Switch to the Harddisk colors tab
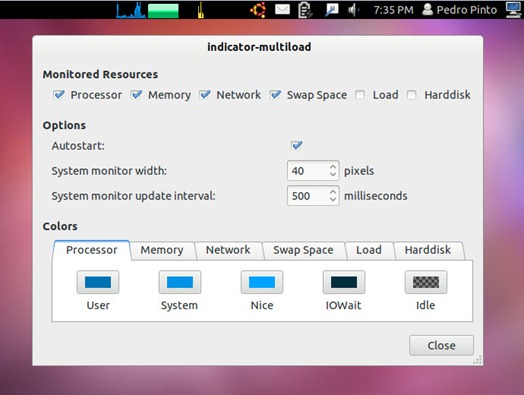524x395 pixels. [x=428, y=250]
